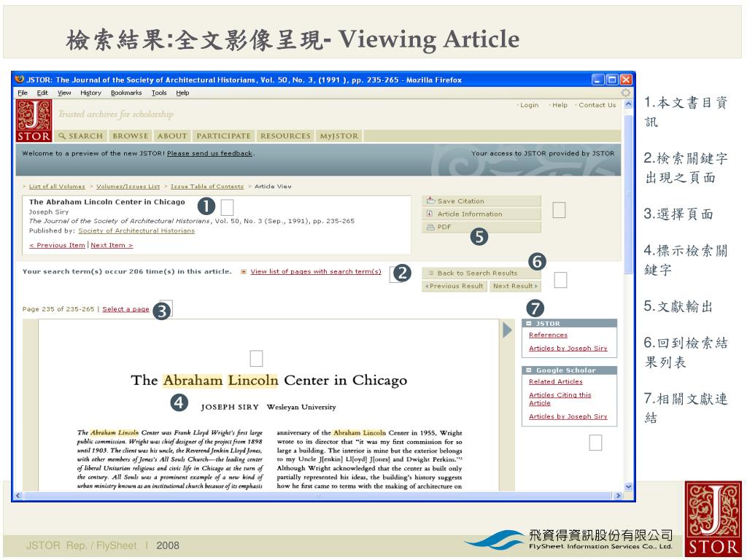Open Google Scholar 'Articles by Joseph Siry' link
This screenshot has width=747, height=560.
click(568, 416)
